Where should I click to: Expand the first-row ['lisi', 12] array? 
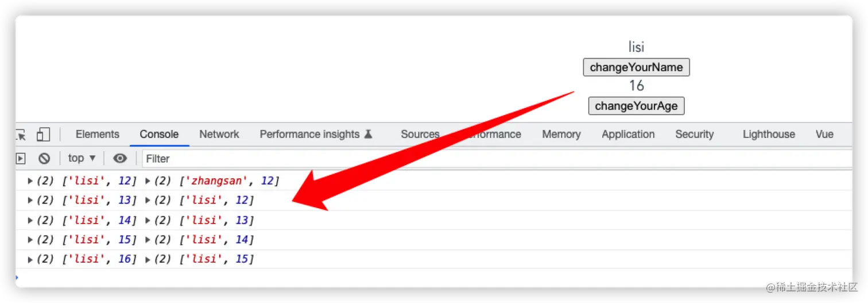point(30,181)
